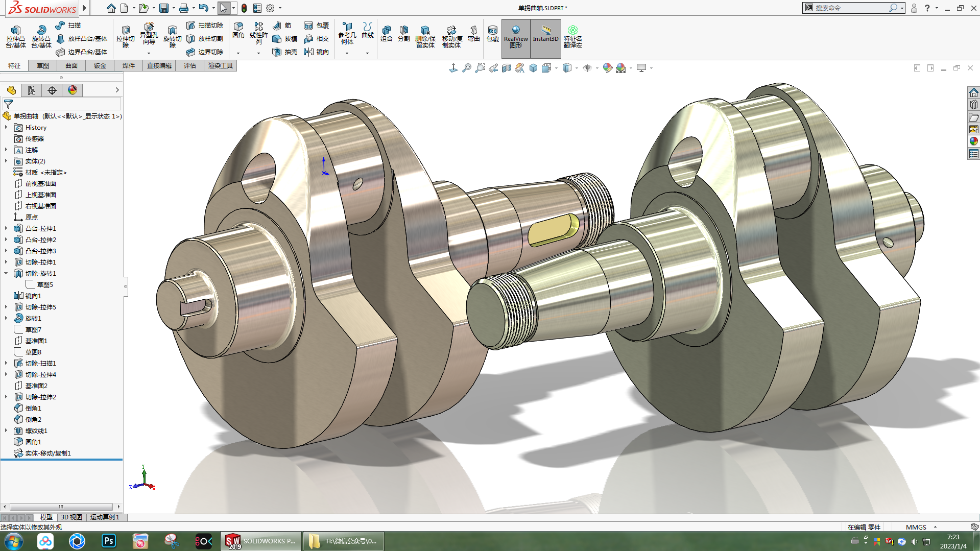Toggle Hide/Show Items eye icon
980x551 pixels.
click(x=587, y=68)
